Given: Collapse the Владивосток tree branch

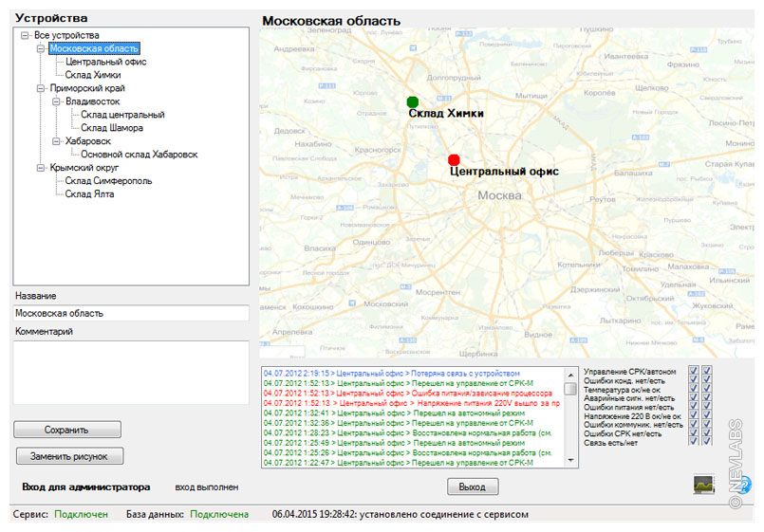Looking at the screenshot, I should point(56,101).
